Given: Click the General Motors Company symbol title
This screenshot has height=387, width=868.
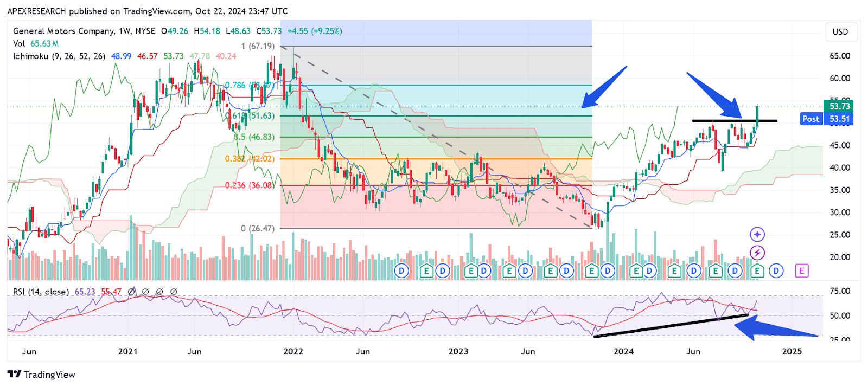Looking at the screenshot, I should [x=64, y=31].
